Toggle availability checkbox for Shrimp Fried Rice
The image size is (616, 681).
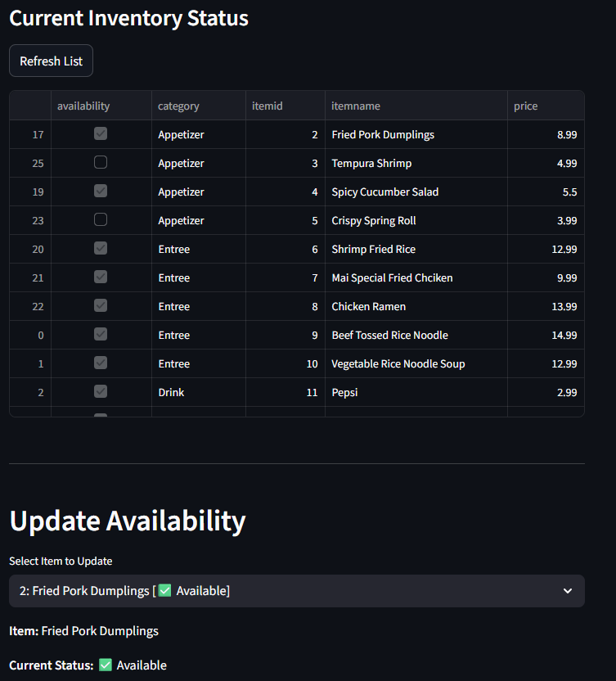pos(101,249)
